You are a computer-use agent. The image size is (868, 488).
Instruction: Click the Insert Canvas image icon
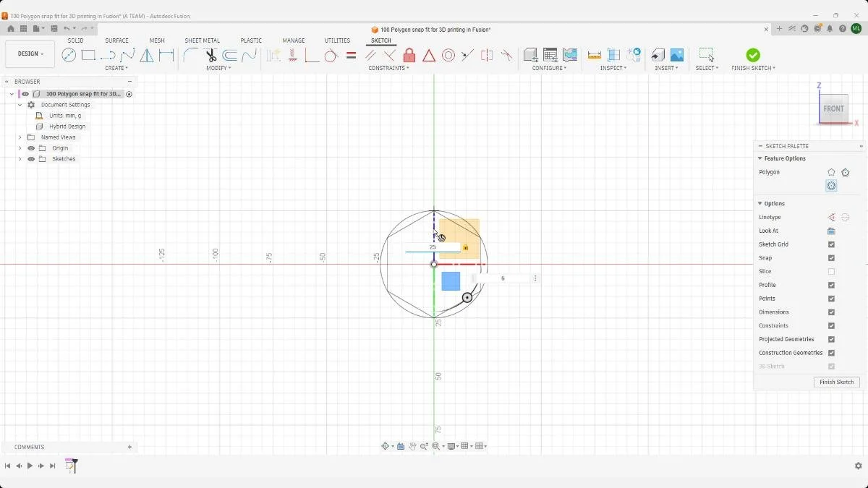pos(677,55)
